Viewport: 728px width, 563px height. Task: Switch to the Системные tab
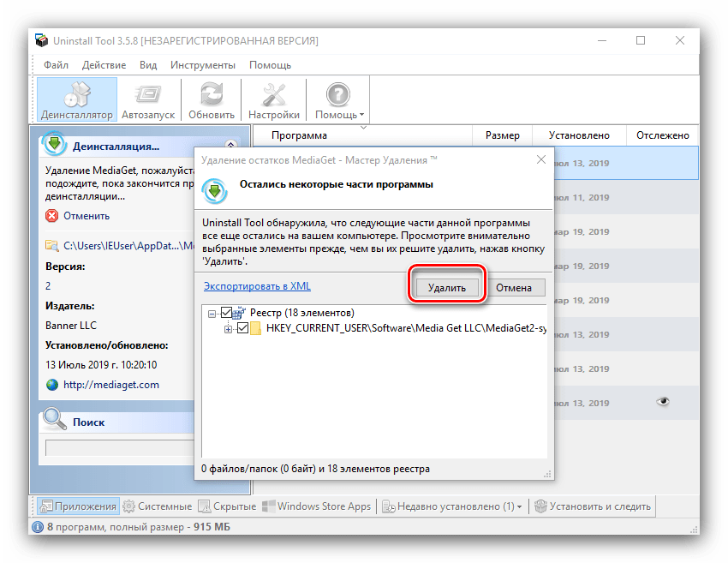158,506
